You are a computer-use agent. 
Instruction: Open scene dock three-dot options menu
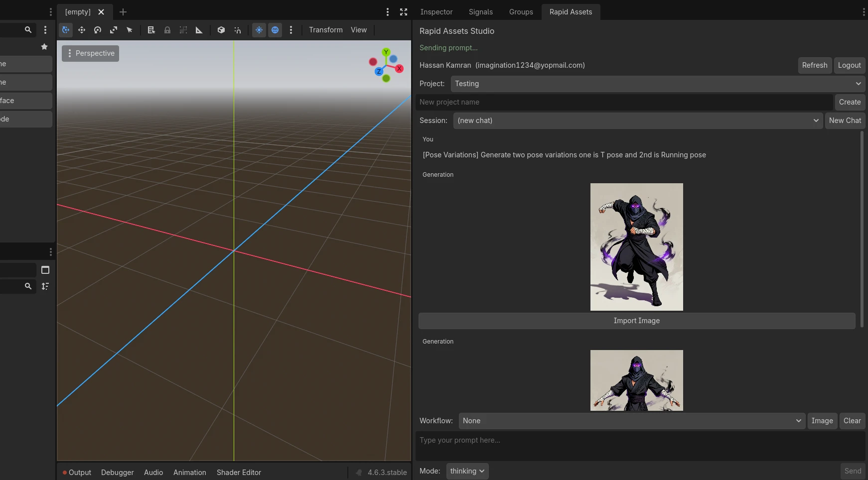click(x=45, y=30)
